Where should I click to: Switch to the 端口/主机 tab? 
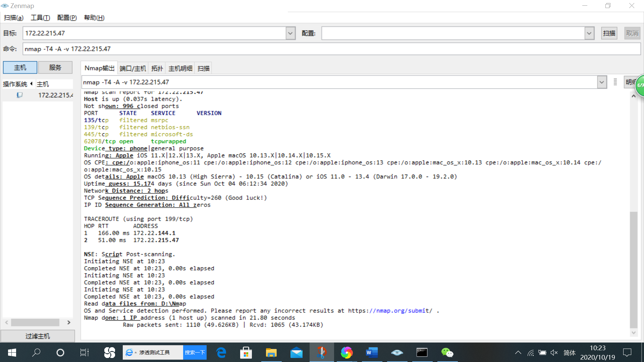[133, 69]
